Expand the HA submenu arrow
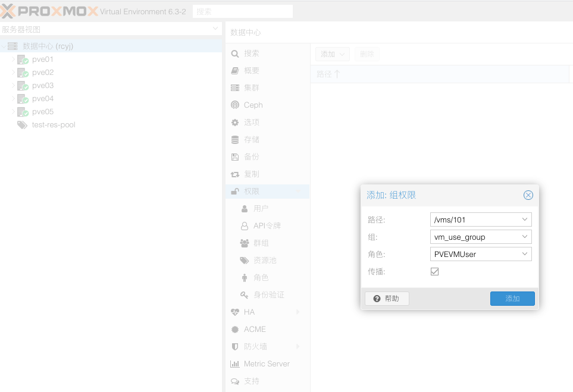This screenshot has width=573, height=392. (298, 312)
